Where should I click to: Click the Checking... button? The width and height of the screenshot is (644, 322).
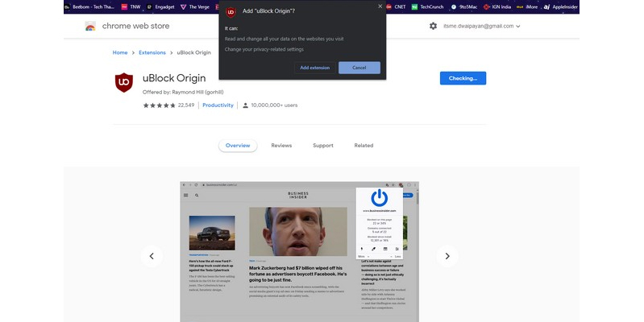click(x=463, y=78)
